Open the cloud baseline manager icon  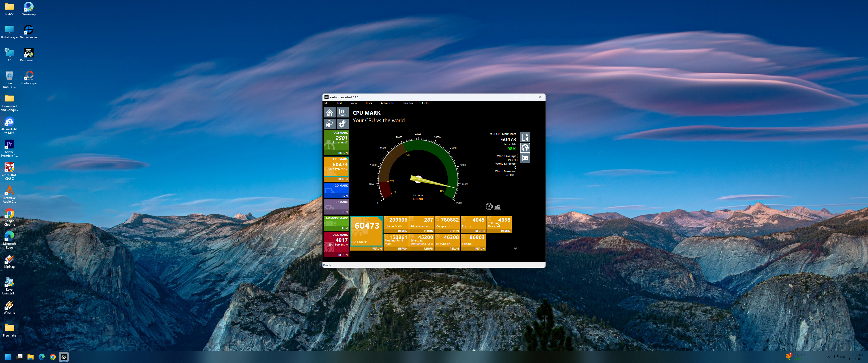coord(330,124)
